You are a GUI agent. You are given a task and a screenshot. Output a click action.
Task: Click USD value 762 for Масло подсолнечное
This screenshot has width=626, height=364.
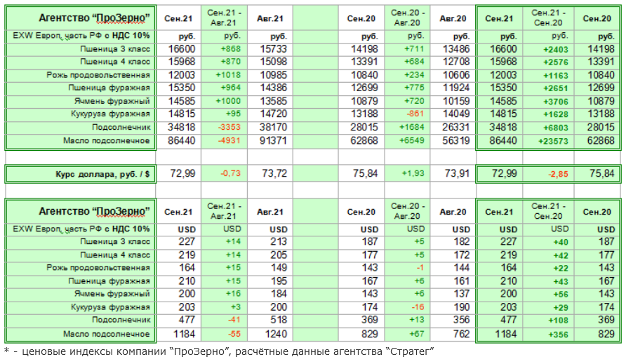[461, 334]
